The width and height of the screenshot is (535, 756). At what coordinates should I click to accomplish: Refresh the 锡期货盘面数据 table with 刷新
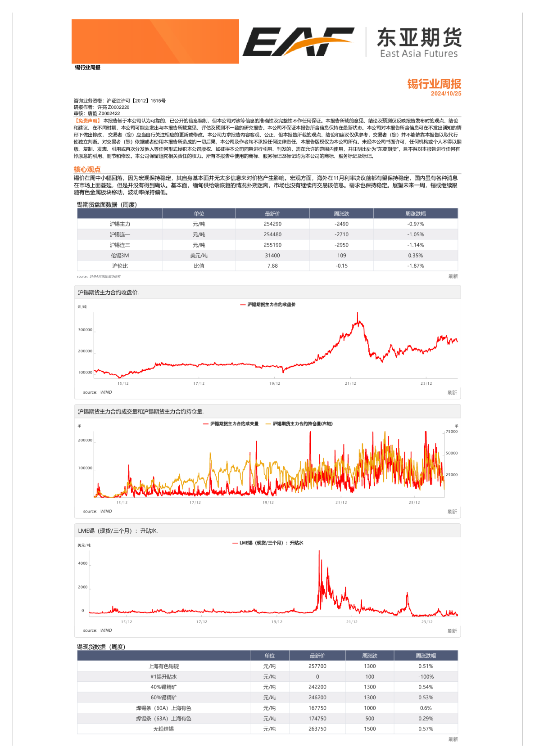coord(453,276)
